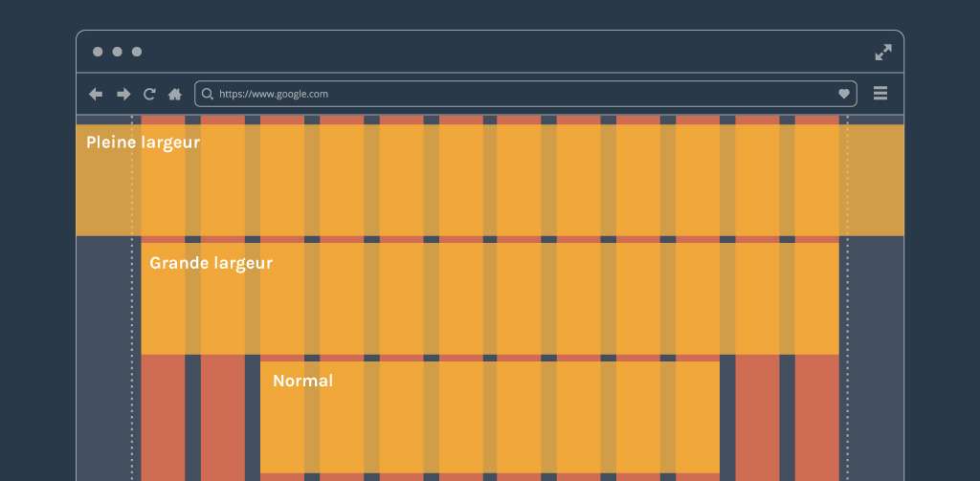Click the leftmost window control dot
Screen dimensions: 980x481
click(98, 52)
